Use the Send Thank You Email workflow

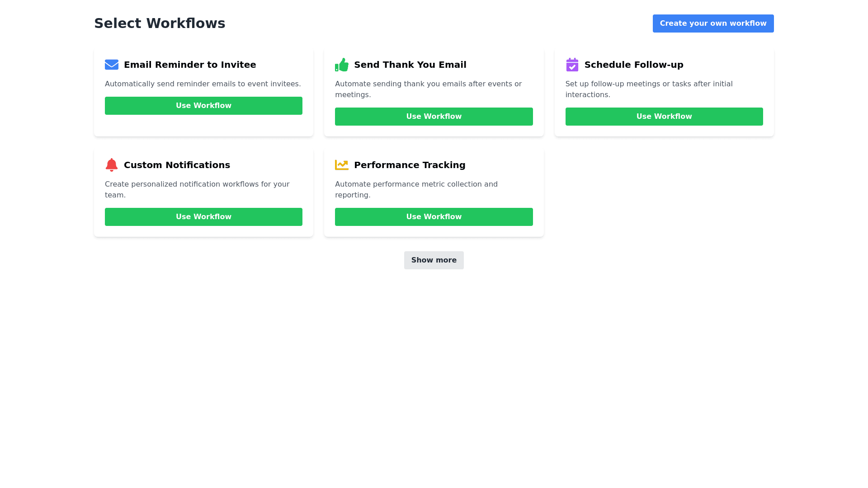(x=434, y=117)
